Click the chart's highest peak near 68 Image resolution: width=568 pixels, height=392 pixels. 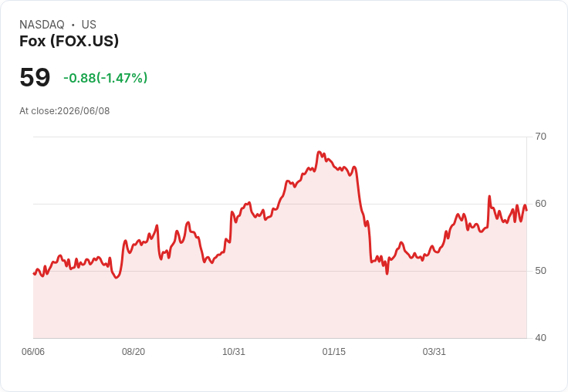[319, 152]
